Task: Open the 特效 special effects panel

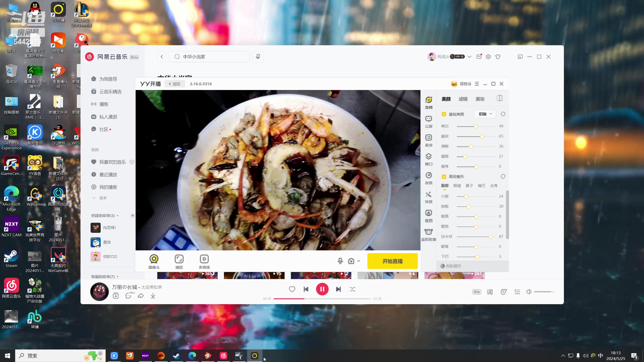Action: coord(429,197)
